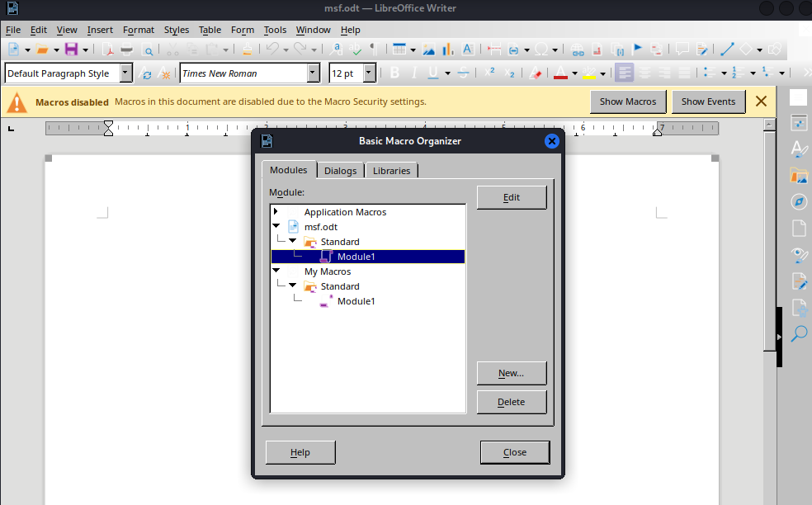Click the yellow highlighting color swatch
Screen dimensions: 812x505
pos(588,73)
